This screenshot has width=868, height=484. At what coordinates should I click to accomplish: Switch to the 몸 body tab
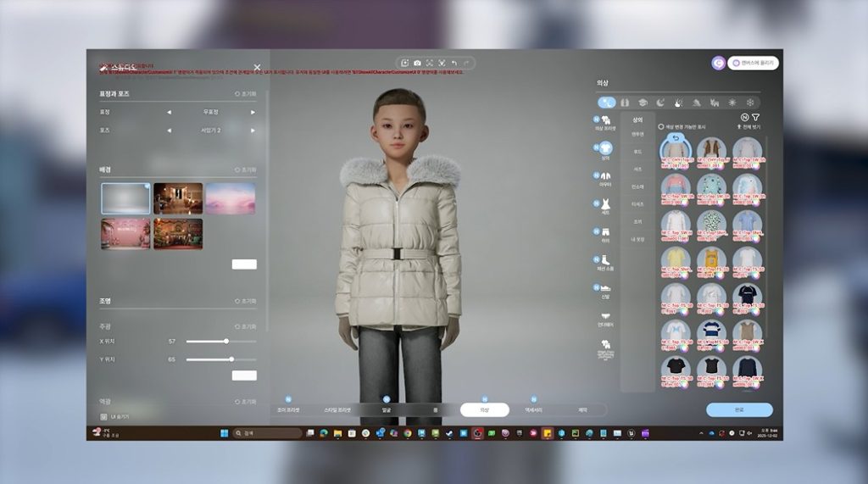pyautogui.click(x=435, y=409)
